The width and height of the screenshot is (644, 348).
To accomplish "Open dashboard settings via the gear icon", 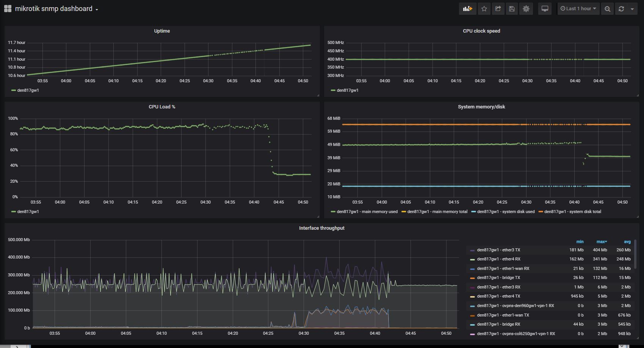I will (526, 8).
